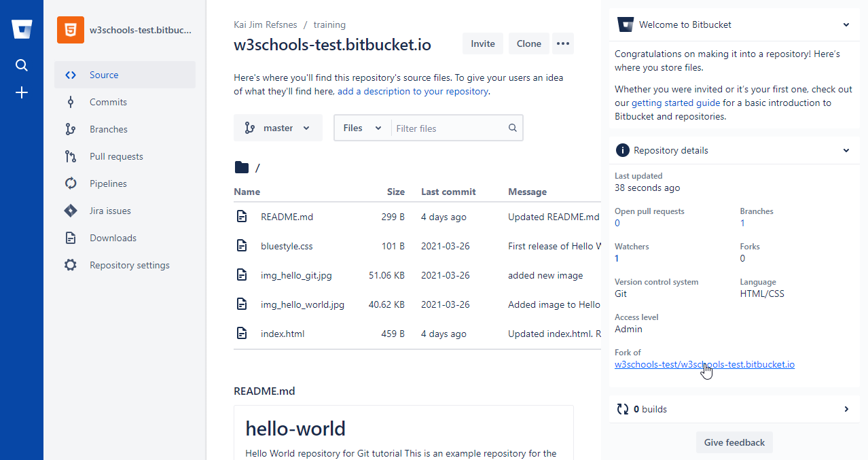Open Repository settings in the sidebar
This screenshot has width=868, height=460.
[x=125, y=265]
